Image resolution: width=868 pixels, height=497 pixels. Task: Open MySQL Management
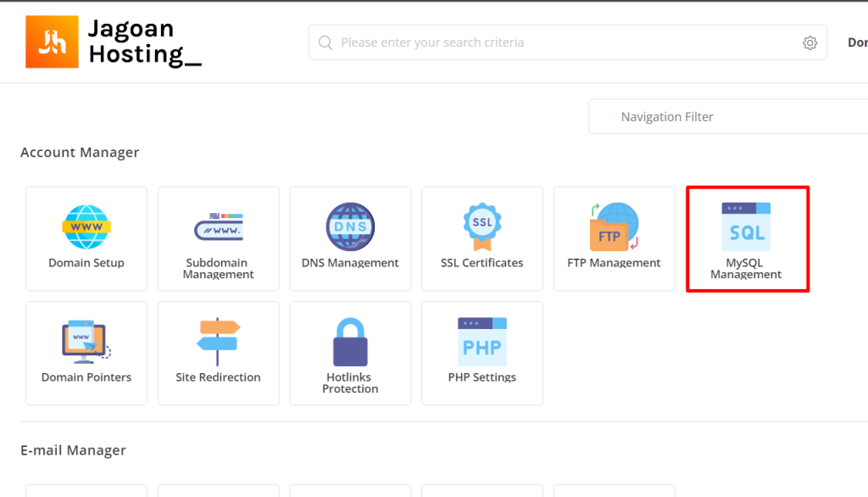pos(747,238)
